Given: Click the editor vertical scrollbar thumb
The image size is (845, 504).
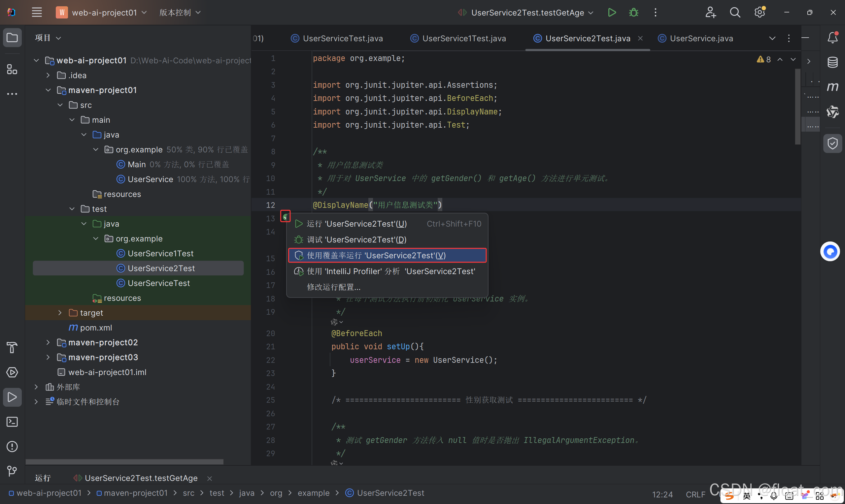Looking at the screenshot, I should pos(797,107).
